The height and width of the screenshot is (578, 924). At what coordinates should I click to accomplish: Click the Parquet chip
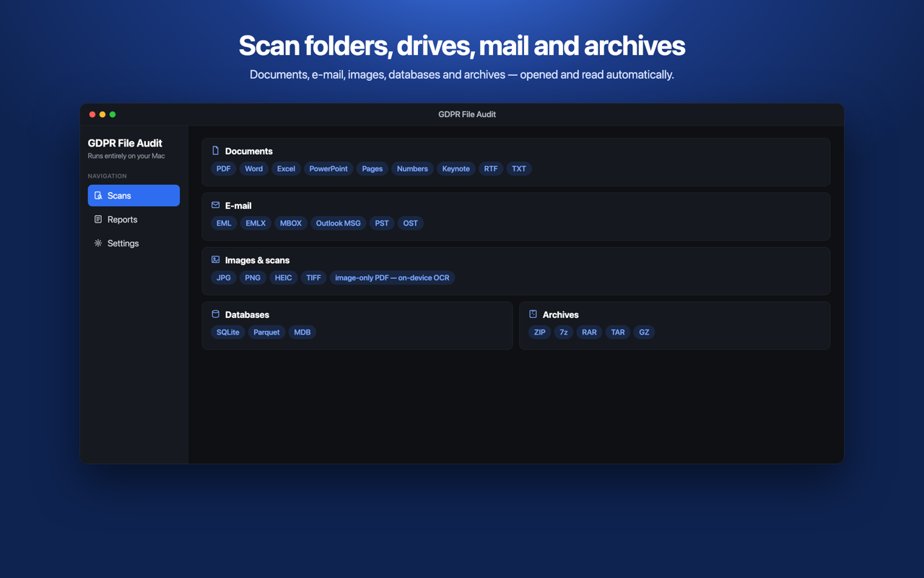pos(266,332)
